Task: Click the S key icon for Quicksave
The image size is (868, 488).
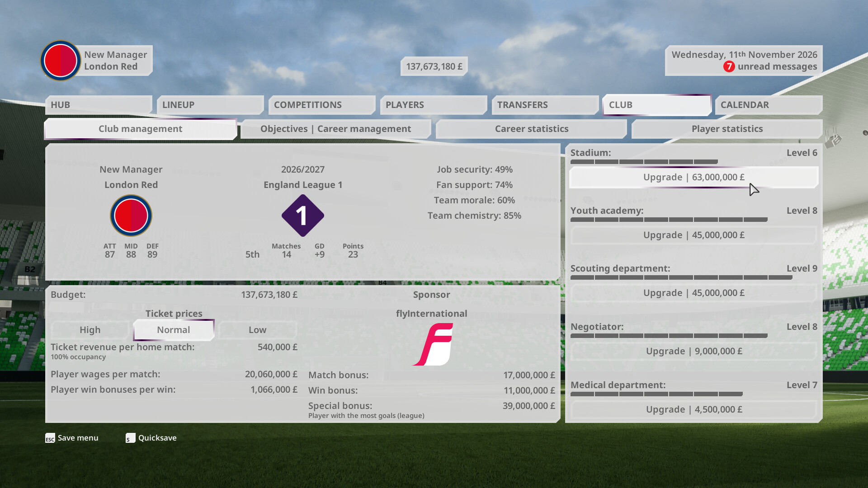Action: (131, 438)
